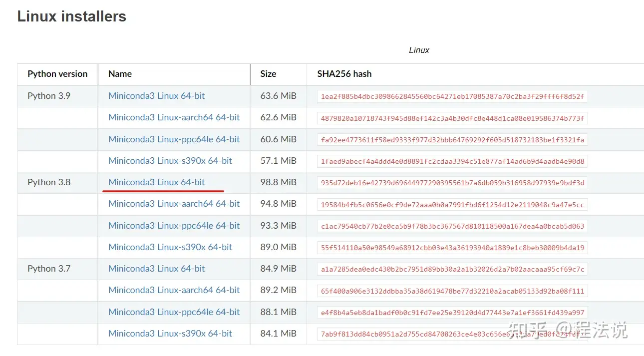Open Miniconda3 Linux-aarch64 64-bit link sized 94.8 MiB
The height and width of the screenshot is (356, 644).
(x=174, y=204)
